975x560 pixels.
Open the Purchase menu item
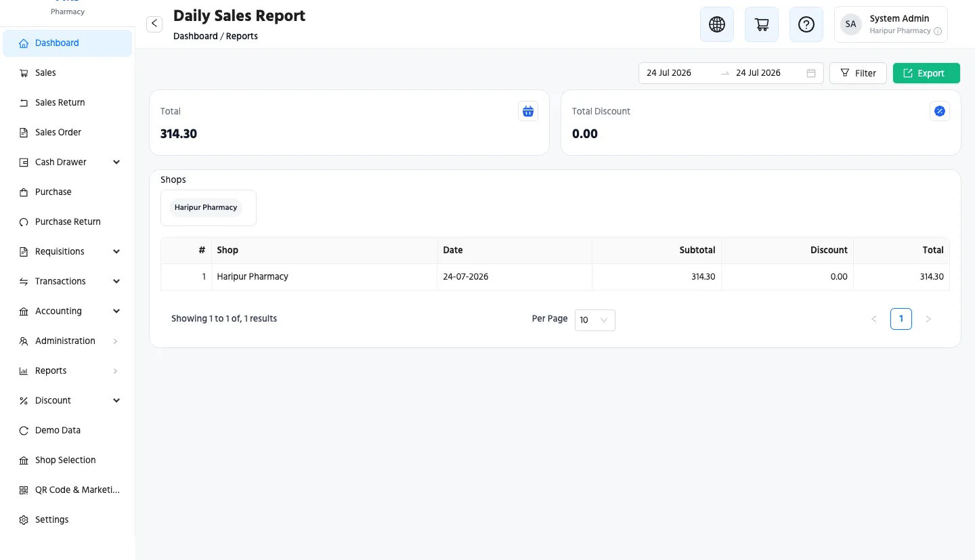click(x=67, y=192)
